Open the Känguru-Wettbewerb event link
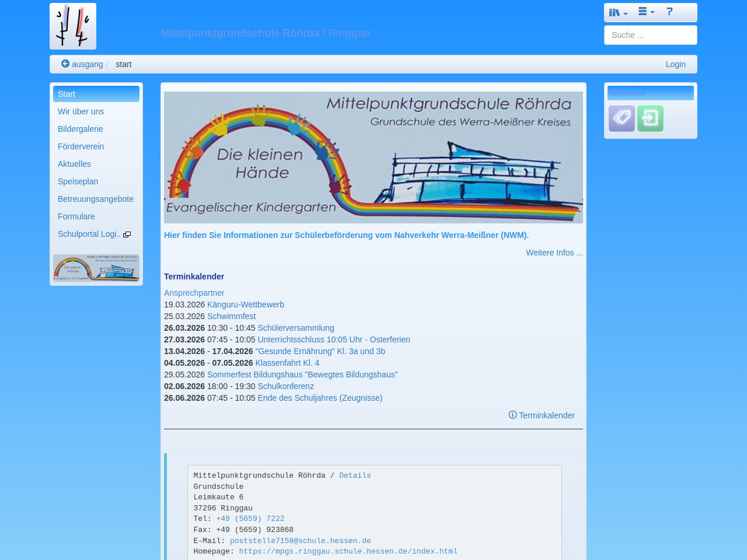 246,304
